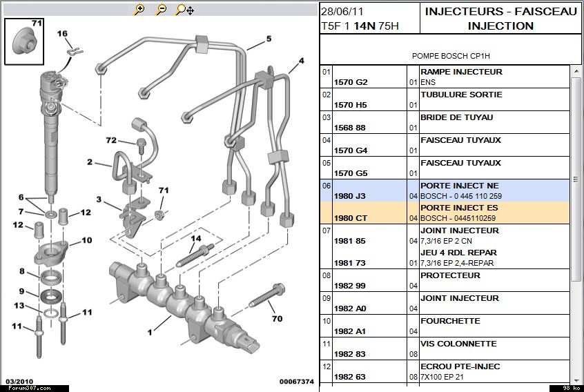This screenshot has width=584, height=392.
Task: Click the INJECTEURS - FAISCEAU INJECTION heading
Action: coord(500,19)
